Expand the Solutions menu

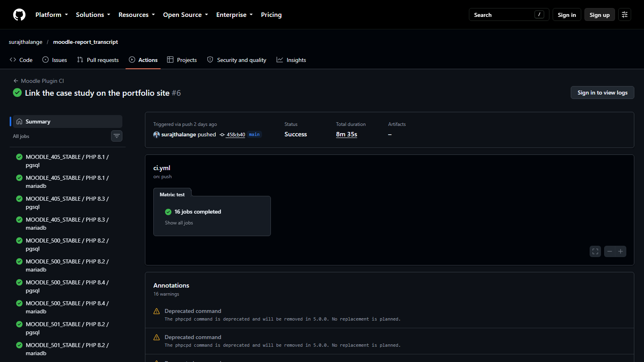point(93,15)
